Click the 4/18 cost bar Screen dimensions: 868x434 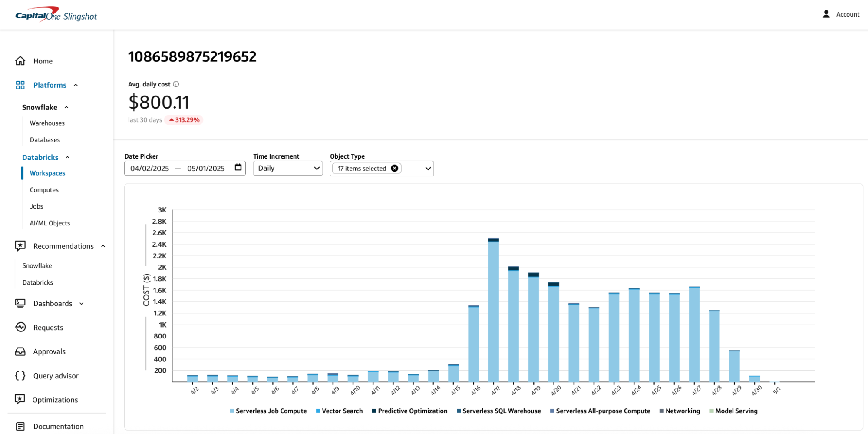point(514,324)
